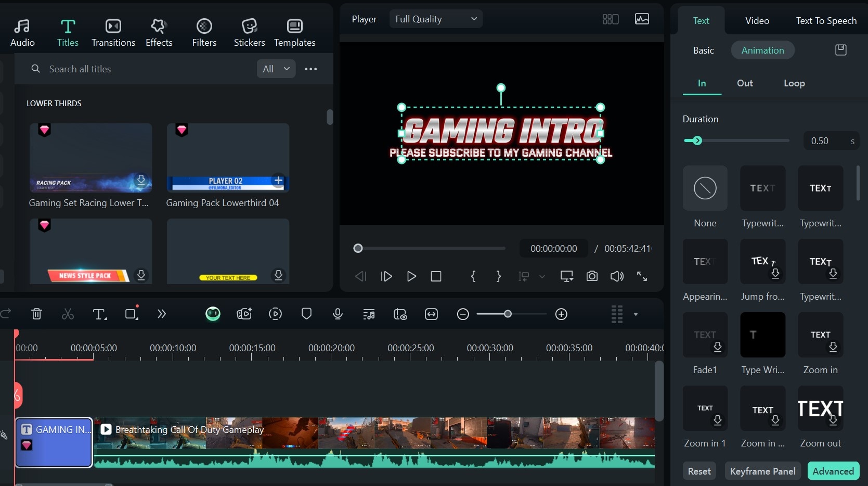Select the Out animation tab
The image size is (868, 486).
pos(744,83)
